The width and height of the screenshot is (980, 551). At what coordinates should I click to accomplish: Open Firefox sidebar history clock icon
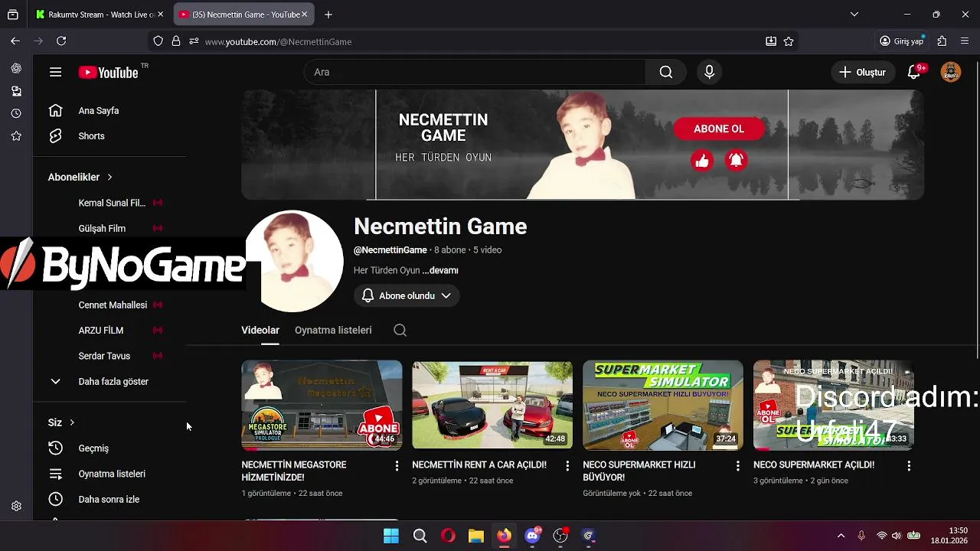tap(16, 113)
